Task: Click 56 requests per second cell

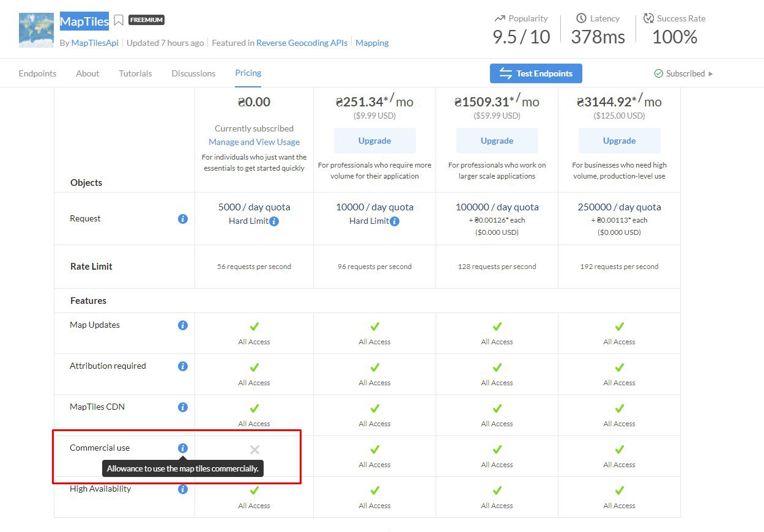Action: 254,267
